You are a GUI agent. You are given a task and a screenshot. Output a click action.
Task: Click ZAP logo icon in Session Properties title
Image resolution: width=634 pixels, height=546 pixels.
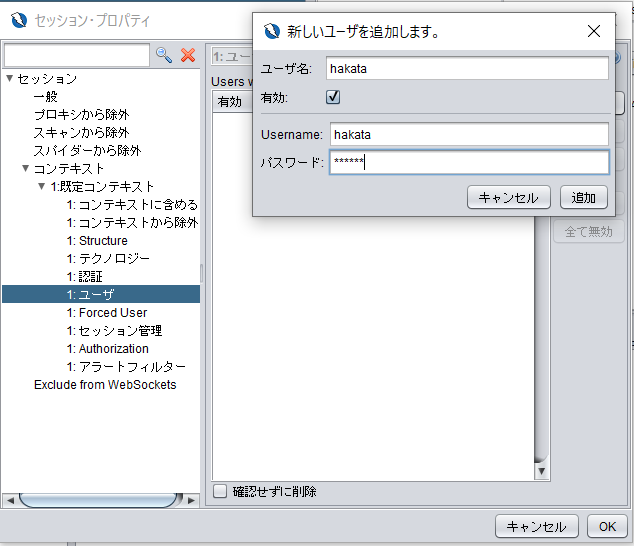coord(19,20)
